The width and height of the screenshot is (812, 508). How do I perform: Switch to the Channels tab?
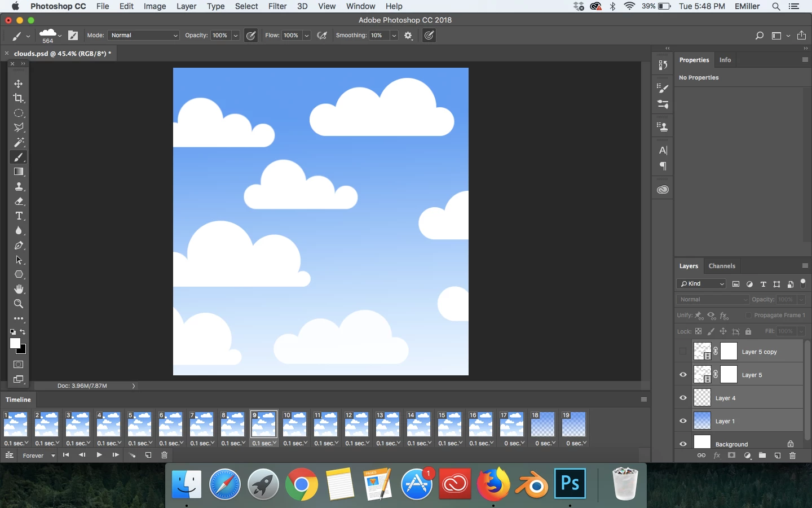click(x=722, y=266)
